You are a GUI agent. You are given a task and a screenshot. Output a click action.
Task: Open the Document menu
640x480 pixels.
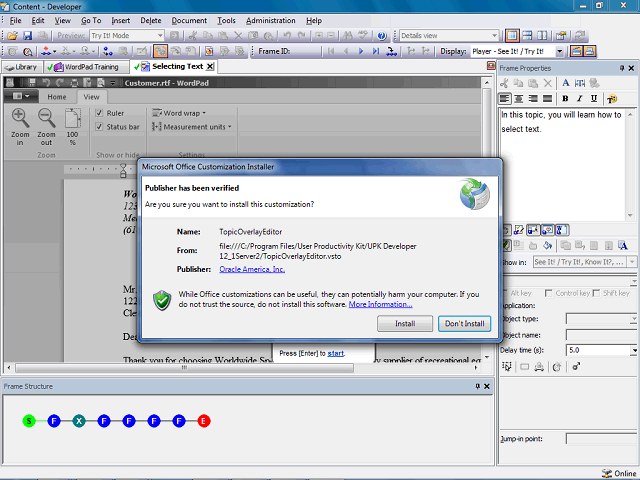click(189, 20)
